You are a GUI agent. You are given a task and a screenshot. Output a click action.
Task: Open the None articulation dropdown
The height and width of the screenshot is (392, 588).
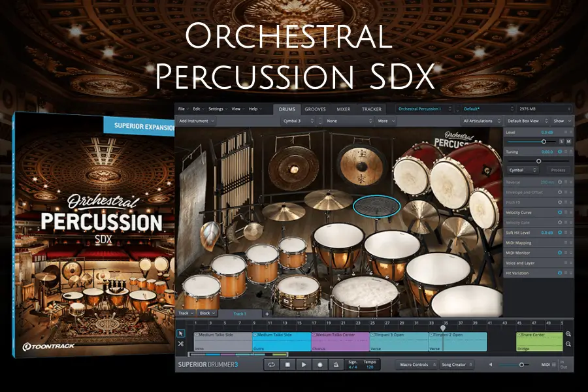[349, 121]
